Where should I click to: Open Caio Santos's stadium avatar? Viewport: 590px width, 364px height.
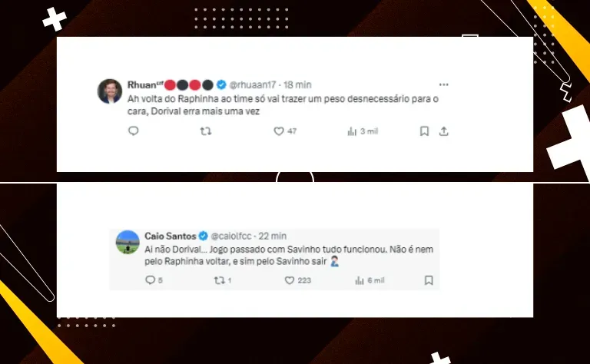[x=128, y=242]
